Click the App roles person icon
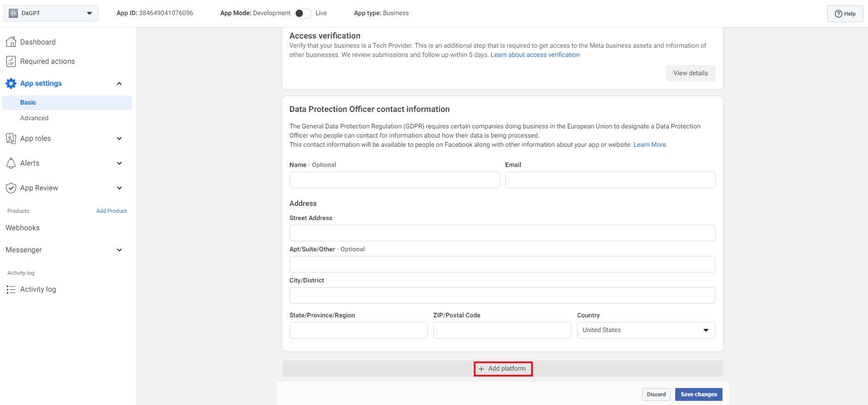 (x=11, y=139)
